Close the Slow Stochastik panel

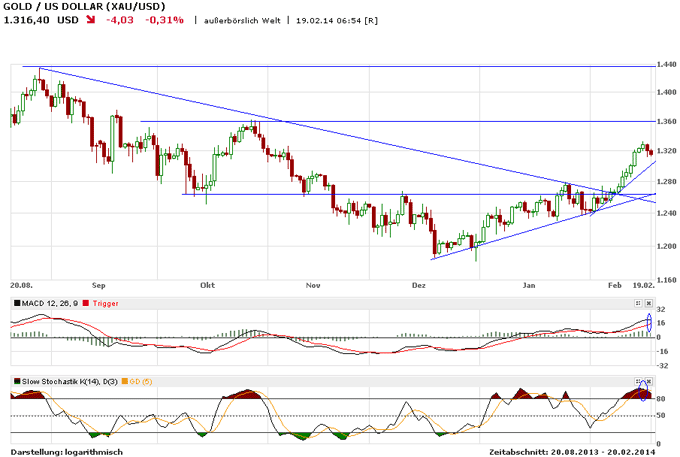coord(650,381)
